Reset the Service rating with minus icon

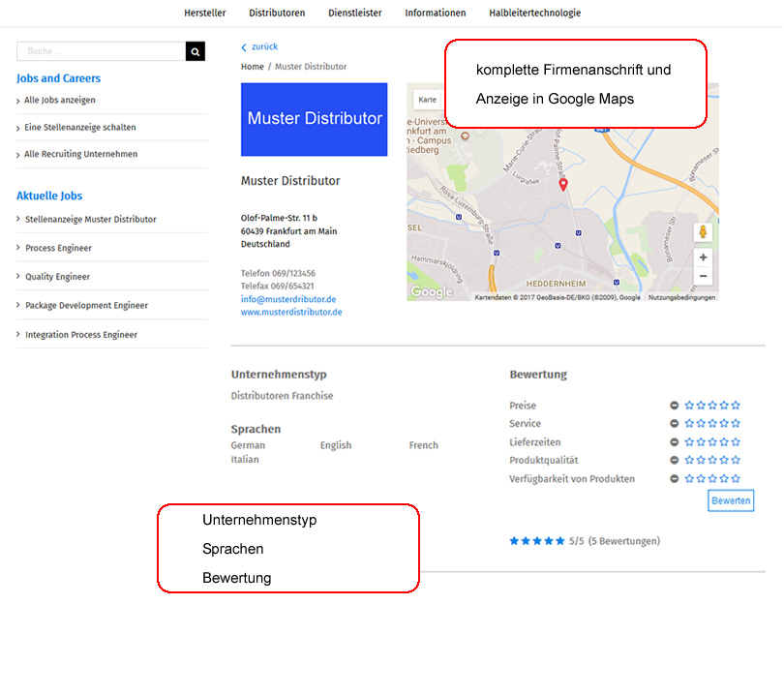(674, 424)
